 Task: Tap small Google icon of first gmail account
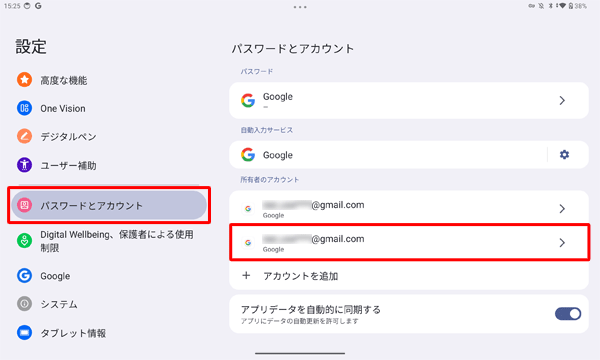248,209
